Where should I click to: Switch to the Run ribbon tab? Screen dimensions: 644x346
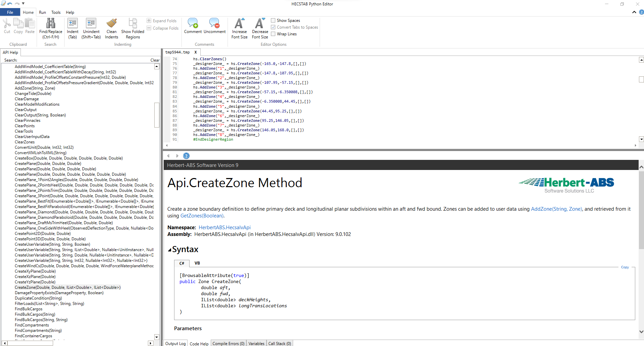pos(42,12)
